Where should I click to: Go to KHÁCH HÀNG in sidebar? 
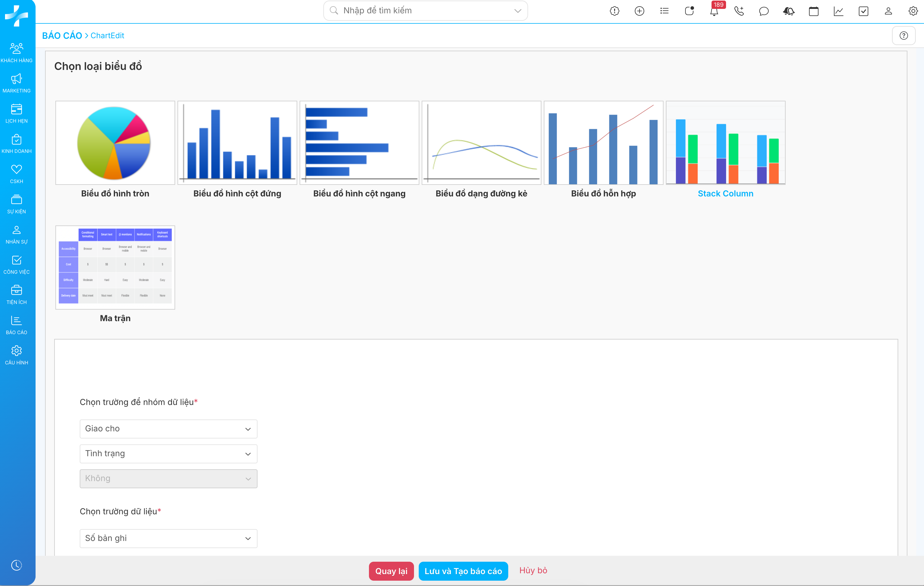pyautogui.click(x=17, y=53)
